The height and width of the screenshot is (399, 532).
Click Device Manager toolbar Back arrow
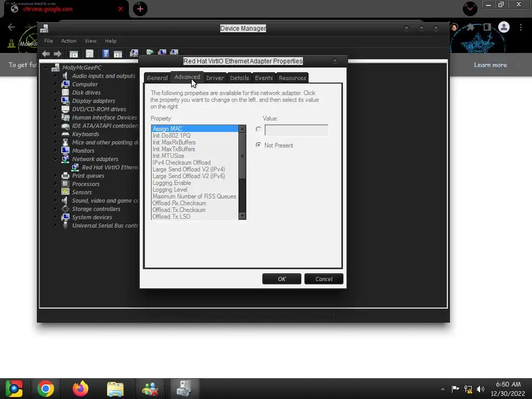click(46, 54)
